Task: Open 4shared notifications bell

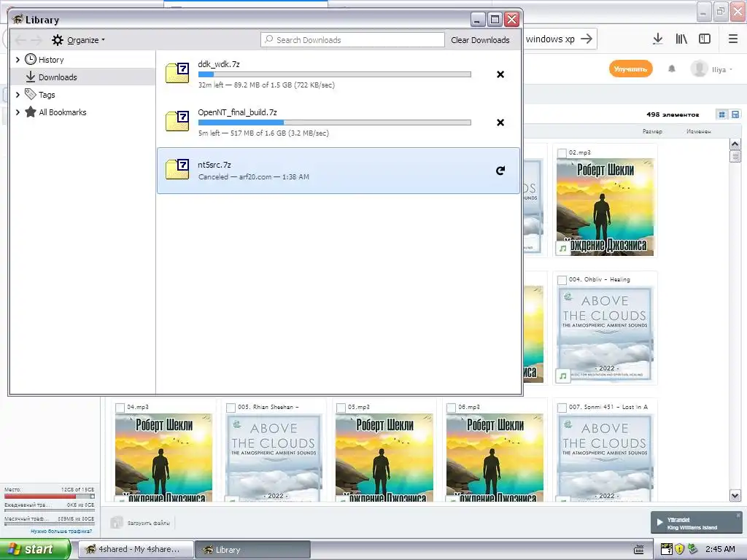Action: [x=672, y=69]
